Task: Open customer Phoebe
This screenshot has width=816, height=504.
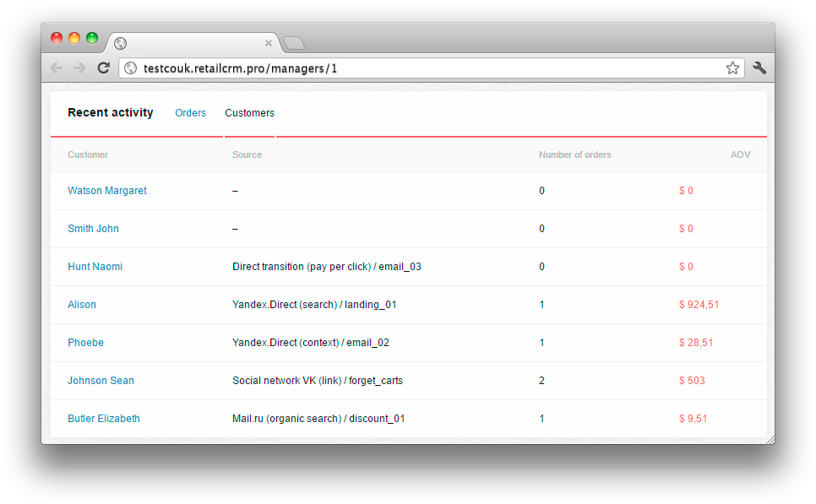Action: (86, 342)
